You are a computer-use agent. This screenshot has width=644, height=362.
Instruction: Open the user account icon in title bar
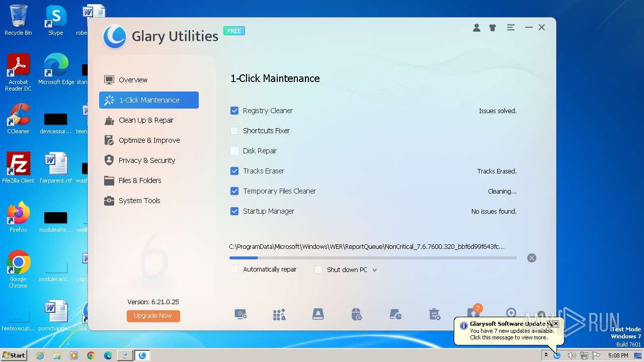476,28
